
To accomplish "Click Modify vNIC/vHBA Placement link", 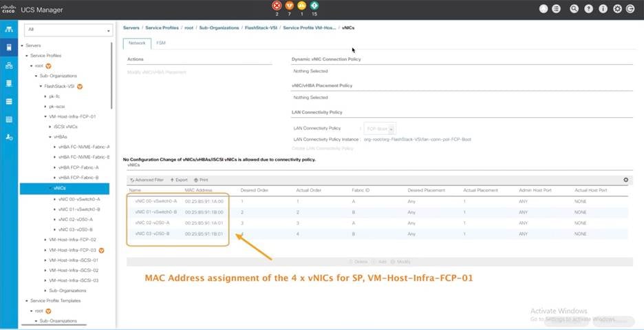I will click(156, 72).
